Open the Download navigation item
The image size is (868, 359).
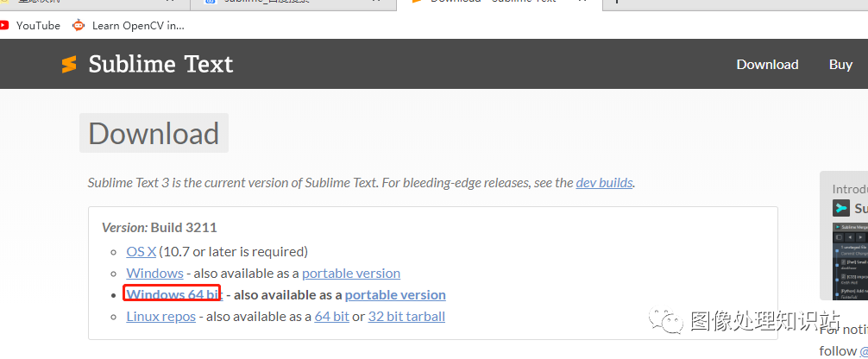pyautogui.click(x=767, y=64)
